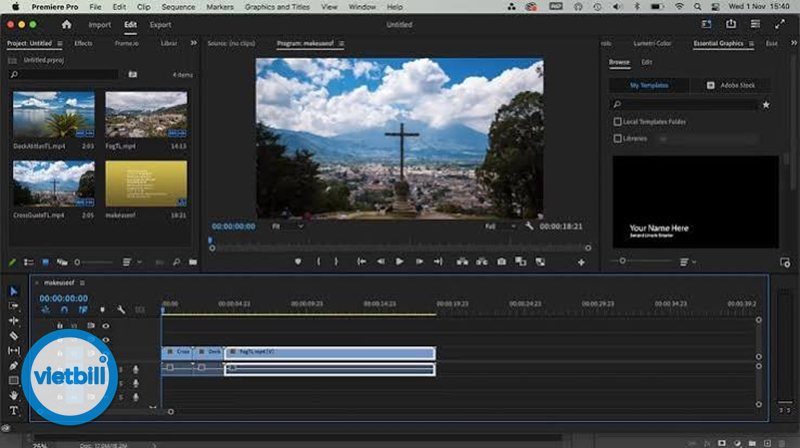Go to Out point in Program monitor
The height and width of the screenshot is (448, 800).
438,262
